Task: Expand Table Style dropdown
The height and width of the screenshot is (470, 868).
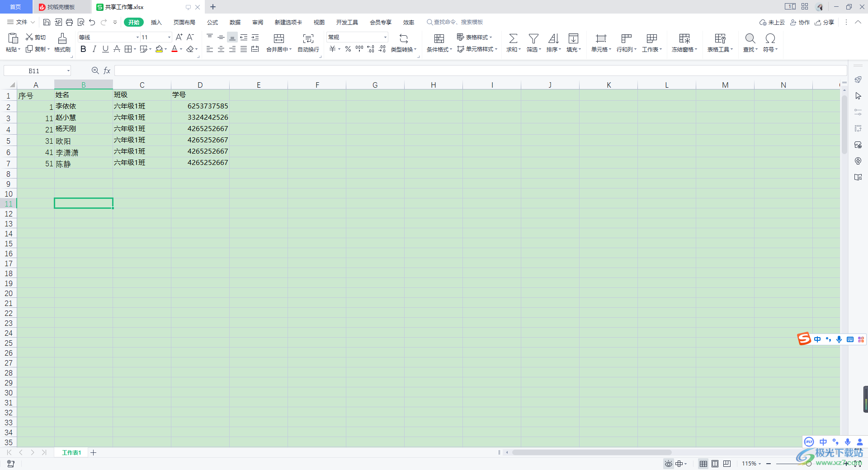Action: 491,37
